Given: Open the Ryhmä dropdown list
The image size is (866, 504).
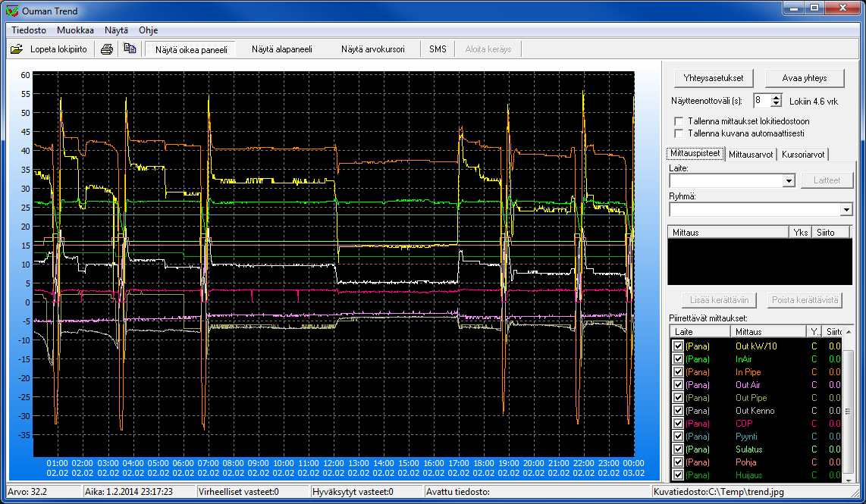Looking at the screenshot, I should coord(846,209).
